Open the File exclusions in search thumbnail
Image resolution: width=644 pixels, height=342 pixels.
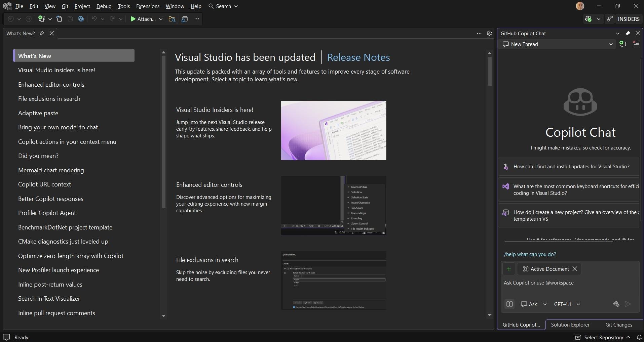tap(334, 281)
